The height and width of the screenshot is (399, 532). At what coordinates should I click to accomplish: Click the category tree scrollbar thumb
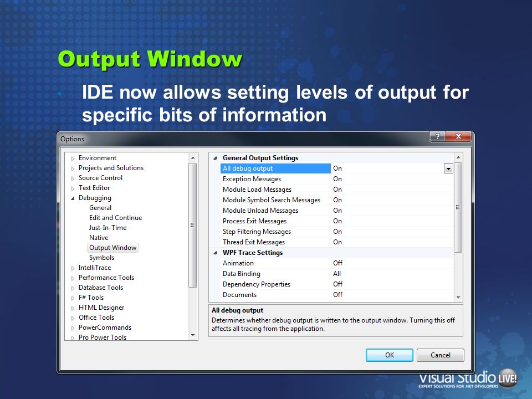coord(193,226)
